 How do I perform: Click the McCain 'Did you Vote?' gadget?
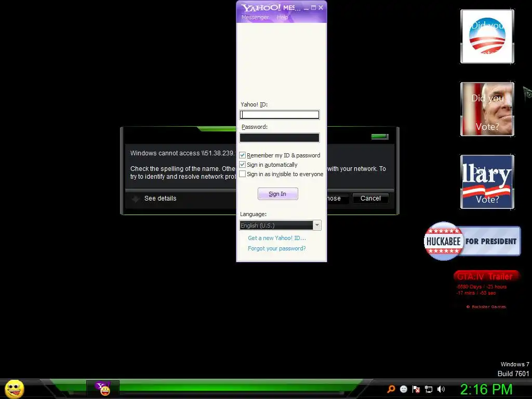(487, 109)
